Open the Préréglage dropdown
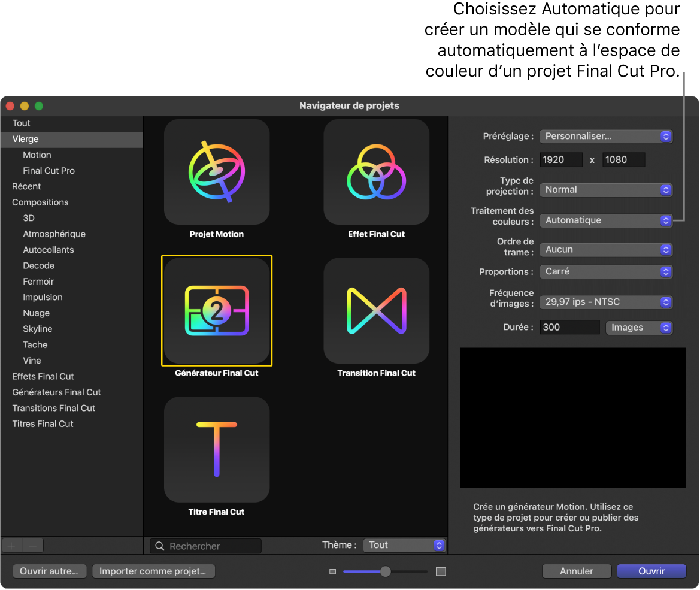 click(x=606, y=137)
